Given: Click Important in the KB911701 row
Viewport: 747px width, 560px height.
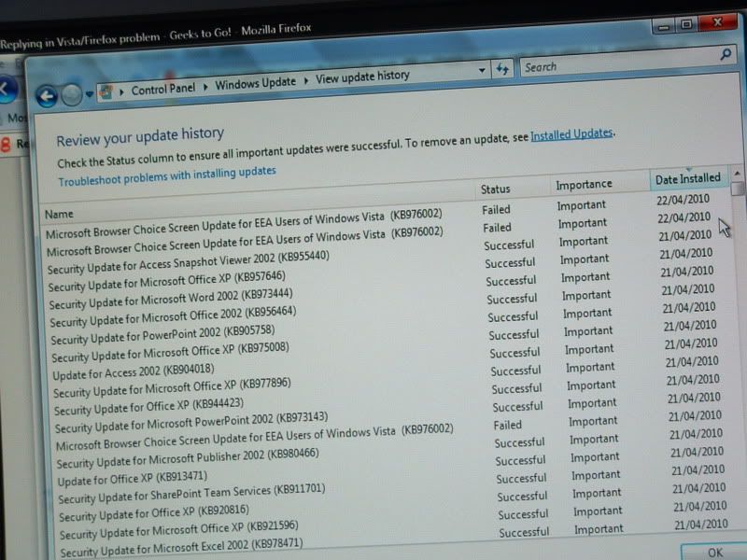Looking at the screenshot, I should pyautogui.click(x=595, y=475).
